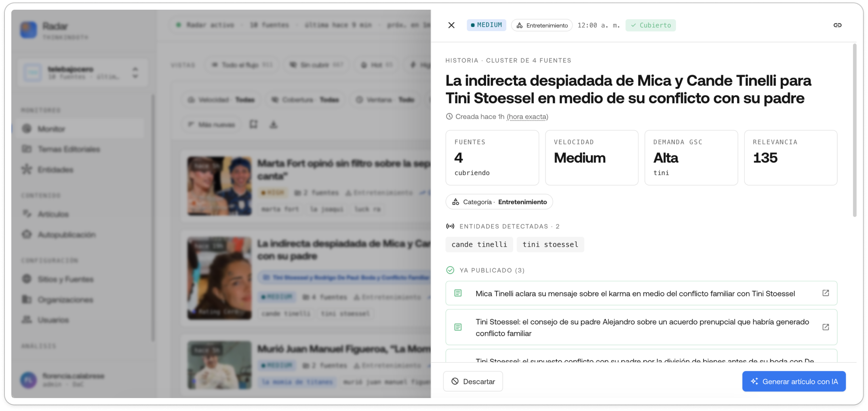The height and width of the screenshot is (411, 868).
Task: Open second published article external link icon
Action: point(826,327)
